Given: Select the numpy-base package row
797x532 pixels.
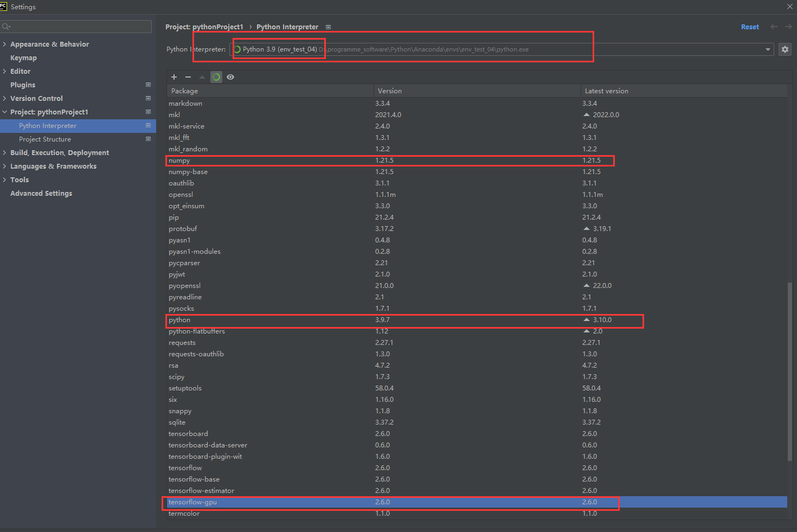Looking at the screenshot, I should [x=477, y=171].
